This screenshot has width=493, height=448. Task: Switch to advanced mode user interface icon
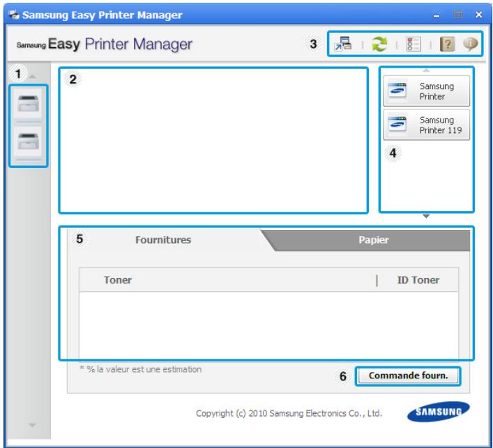343,44
